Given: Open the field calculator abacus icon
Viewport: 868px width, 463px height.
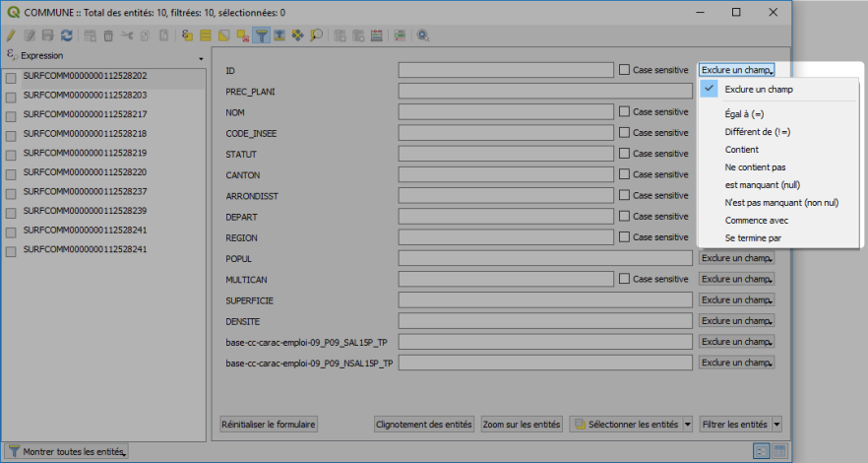Looking at the screenshot, I should [376, 36].
